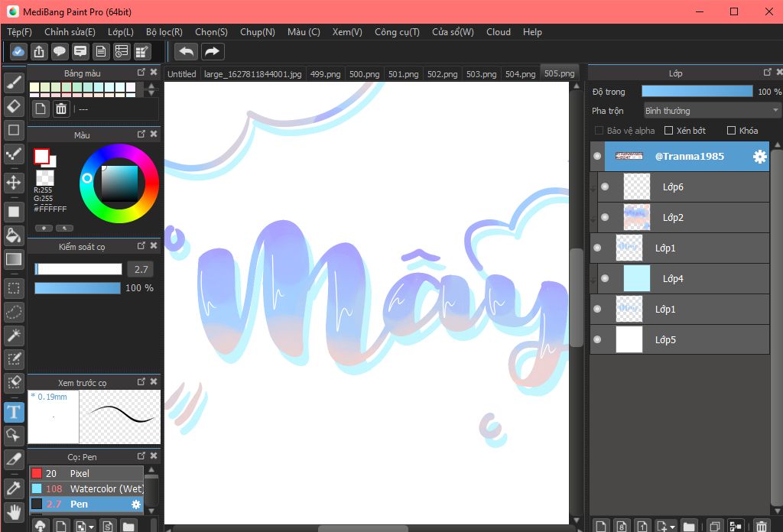Viewport: 783px width, 532px height.
Task: Hide the Lớp5 layer
Action: pyautogui.click(x=597, y=339)
